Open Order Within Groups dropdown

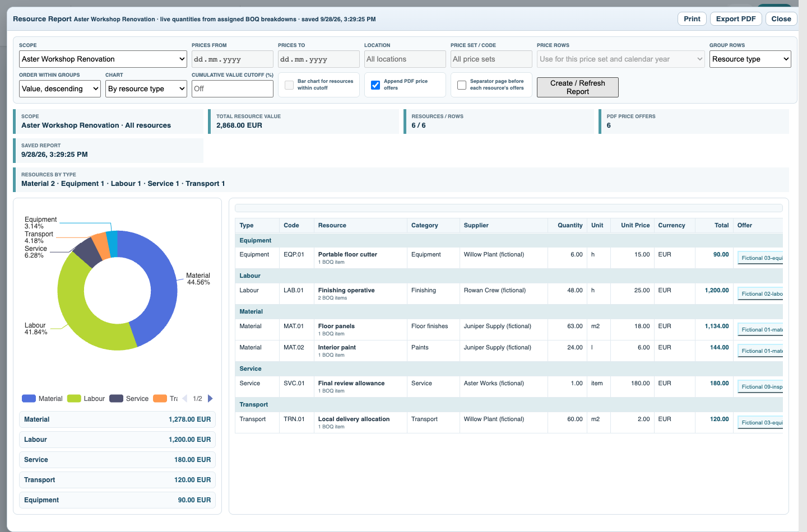point(60,88)
